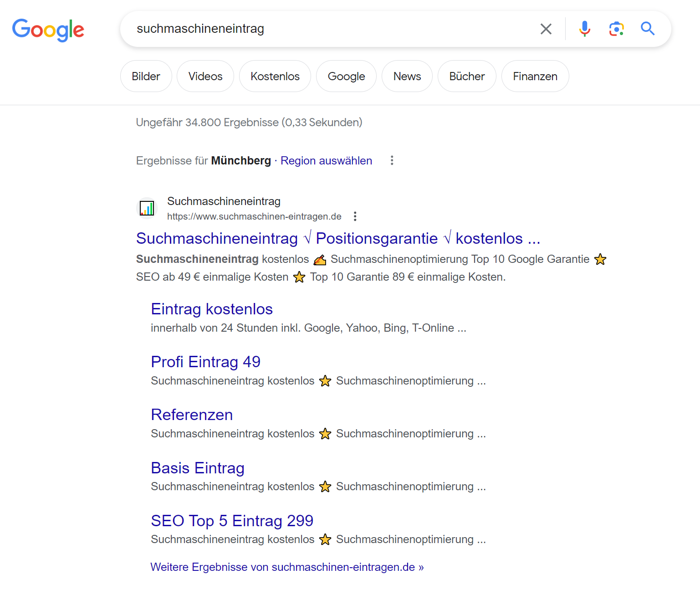Switch to the Bilder filter tab

point(146,76)
